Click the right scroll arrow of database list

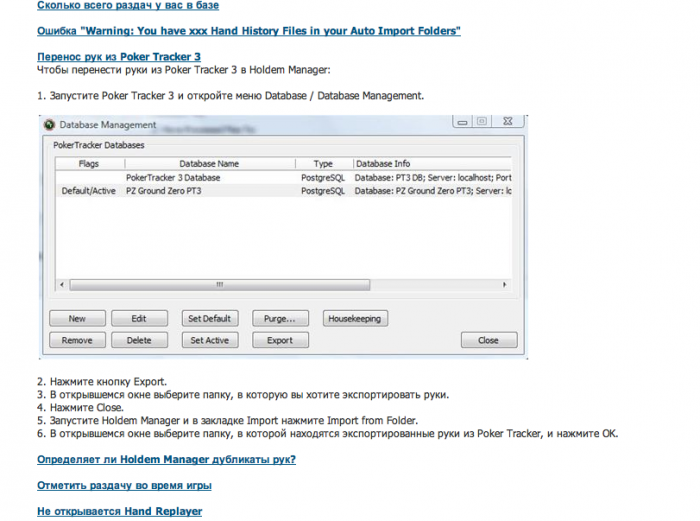coord(505,285)
